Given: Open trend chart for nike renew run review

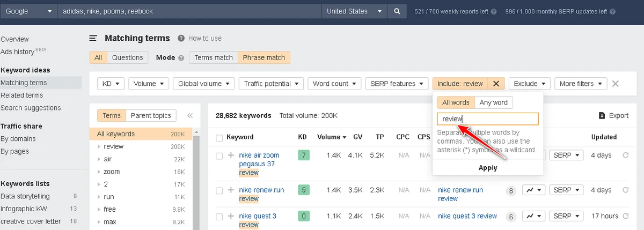Looking at the screenshot, I should tap(533, 190).
